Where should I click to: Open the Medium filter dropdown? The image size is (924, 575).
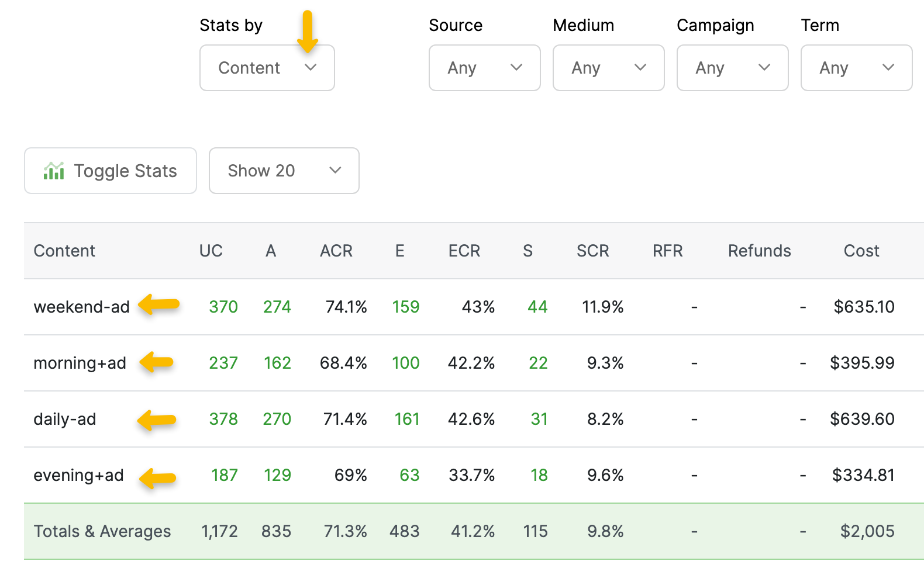[608, 68]
